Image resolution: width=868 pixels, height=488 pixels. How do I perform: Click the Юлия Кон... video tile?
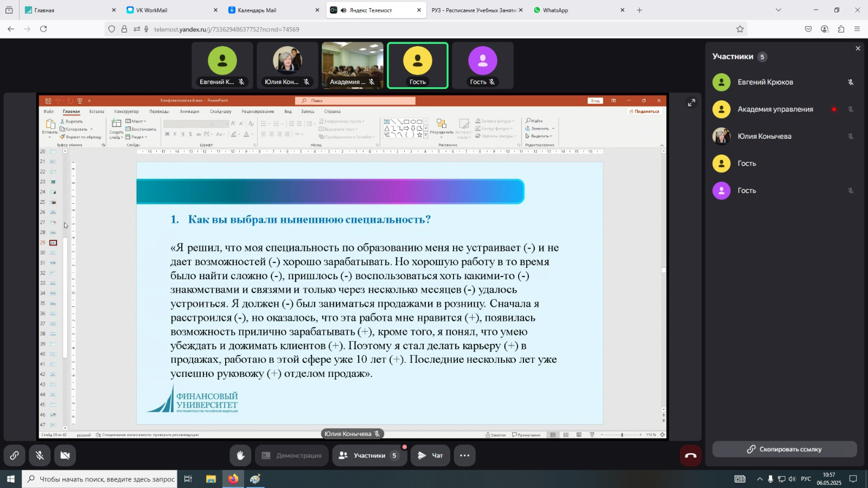tap(288, 65)
